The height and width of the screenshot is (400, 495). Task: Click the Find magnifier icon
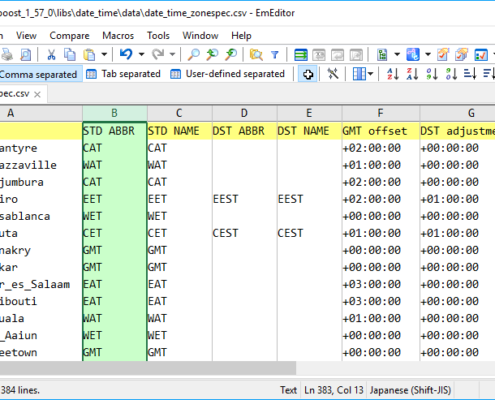193,54
